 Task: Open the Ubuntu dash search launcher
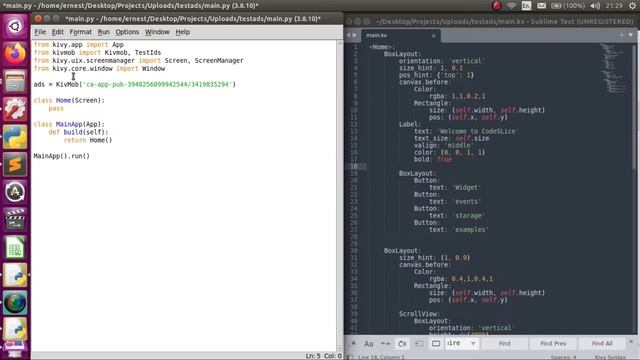(15, 27)
